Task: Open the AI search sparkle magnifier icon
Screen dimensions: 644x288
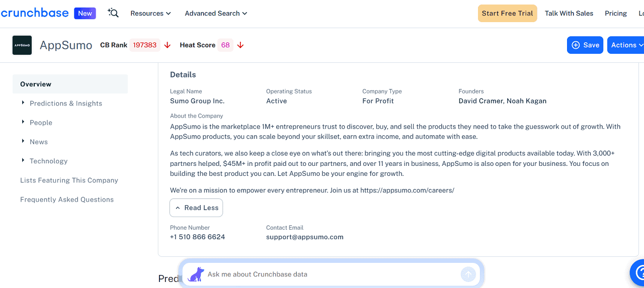Action: 113,13
